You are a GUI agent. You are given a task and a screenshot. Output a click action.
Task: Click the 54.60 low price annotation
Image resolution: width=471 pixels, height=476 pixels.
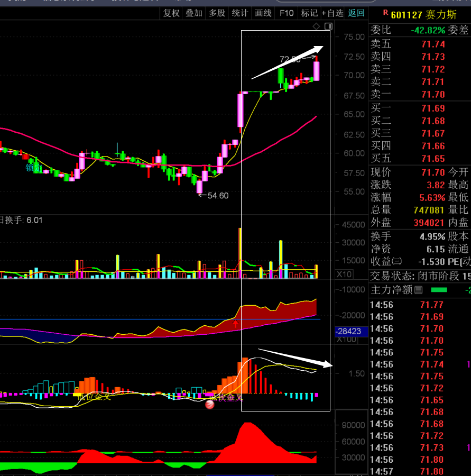218,196
